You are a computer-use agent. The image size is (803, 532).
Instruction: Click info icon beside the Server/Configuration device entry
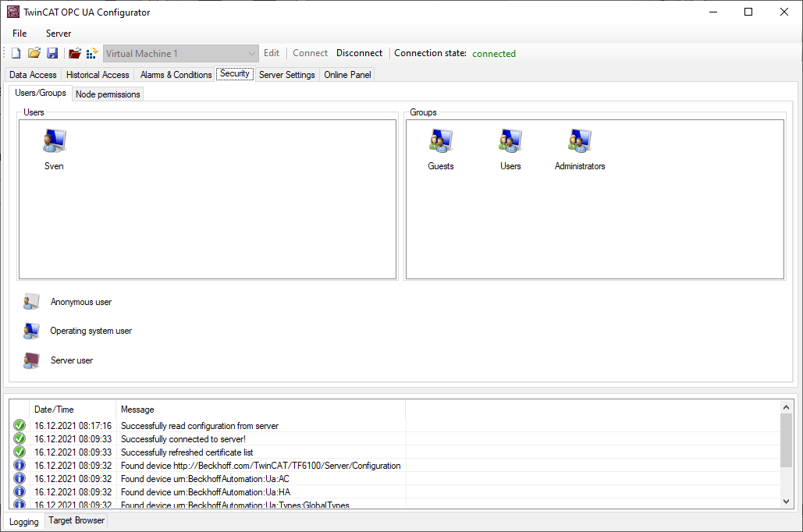tap(20, 466)
